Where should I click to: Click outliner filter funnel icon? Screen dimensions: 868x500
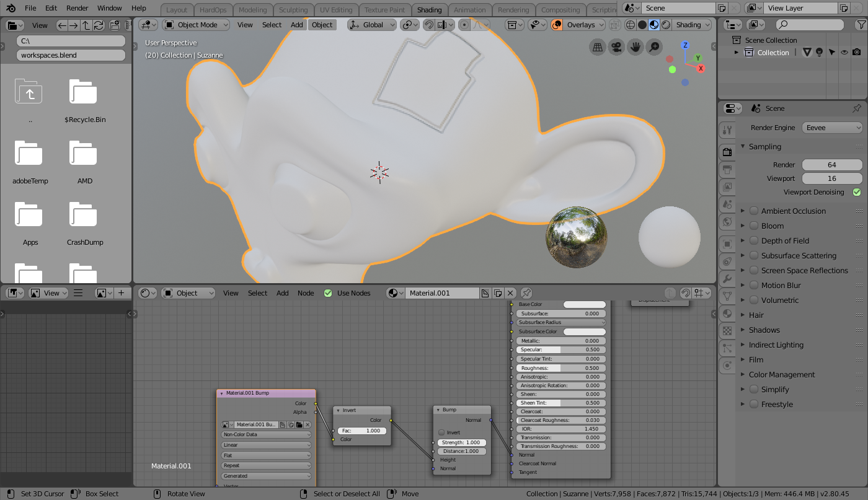860,25
